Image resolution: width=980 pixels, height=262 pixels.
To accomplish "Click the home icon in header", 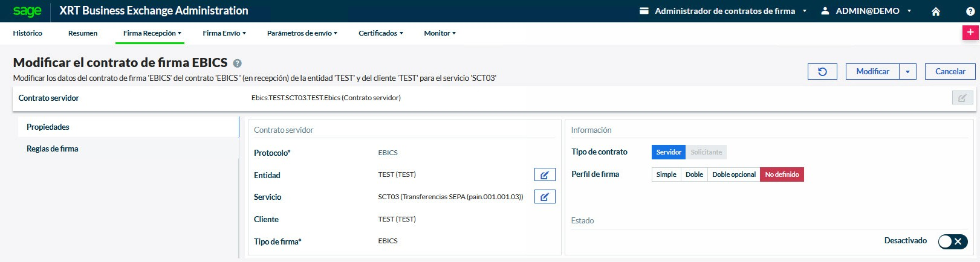I will (935, 11).
